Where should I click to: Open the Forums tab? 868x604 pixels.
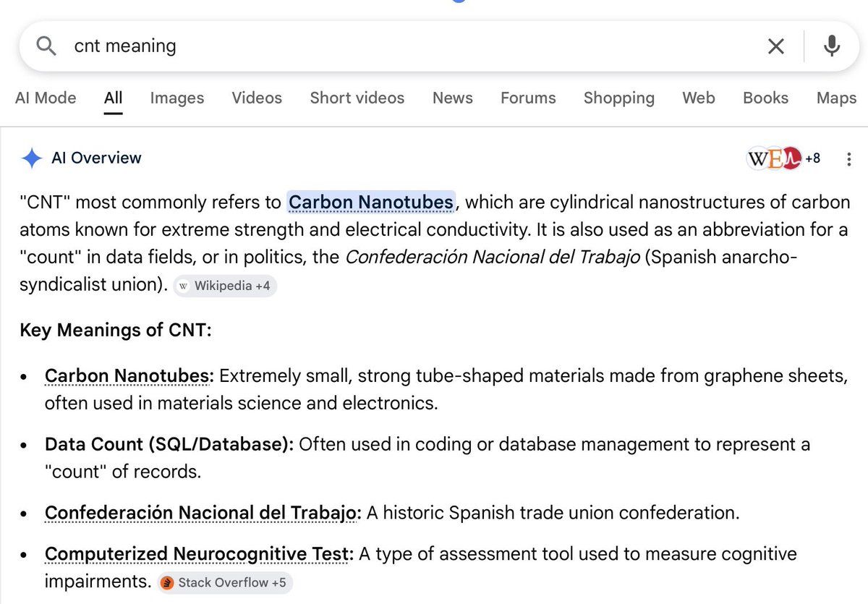point(528,98)
